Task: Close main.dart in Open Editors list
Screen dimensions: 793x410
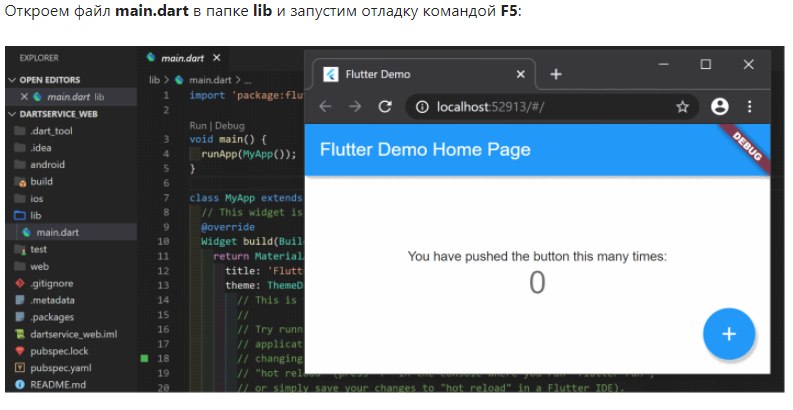Action: pos(23,97)
